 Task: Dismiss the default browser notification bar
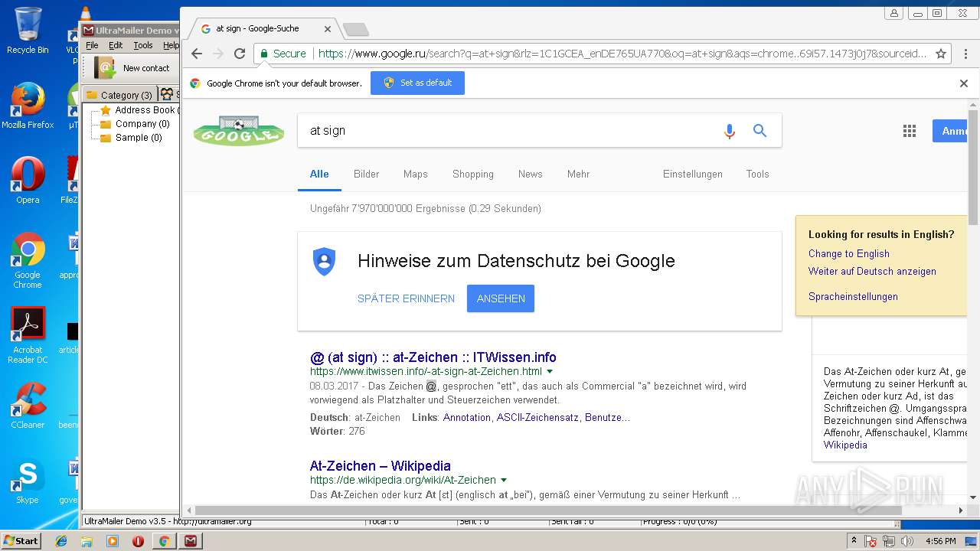pos(964,83)
